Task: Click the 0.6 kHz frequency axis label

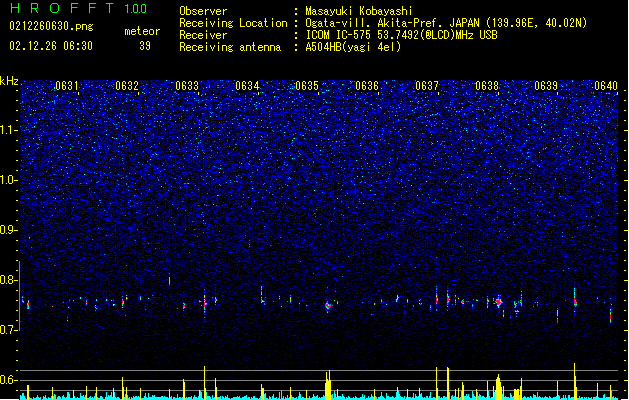Action: click(x=9, y=380)
